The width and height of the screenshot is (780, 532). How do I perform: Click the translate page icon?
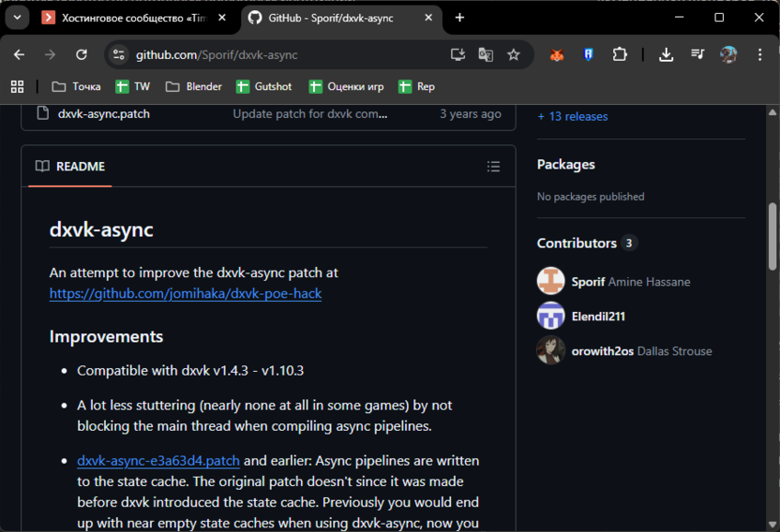point(486,55)
